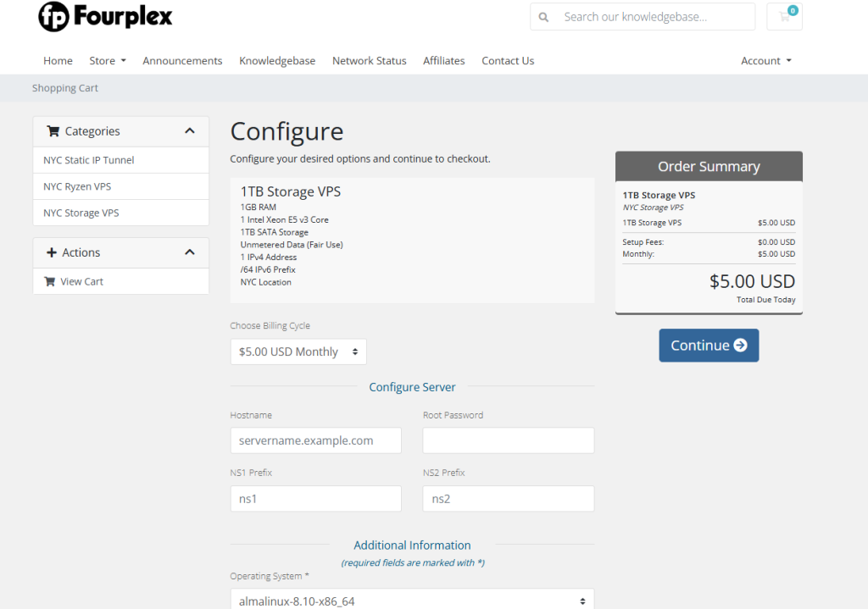Collapse the Categories panel chevron
This screenshot has height=609, width=868.
(189, 131)
